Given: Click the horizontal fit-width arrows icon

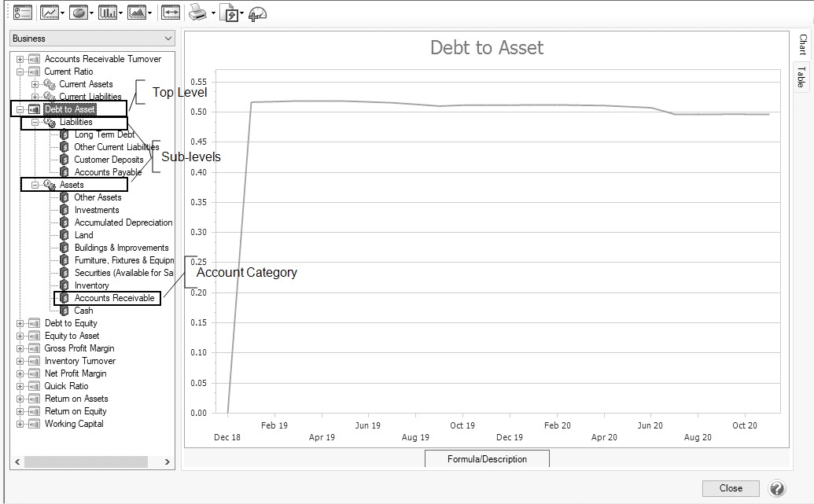Looking at the screenshot, I should pos(170,13).
